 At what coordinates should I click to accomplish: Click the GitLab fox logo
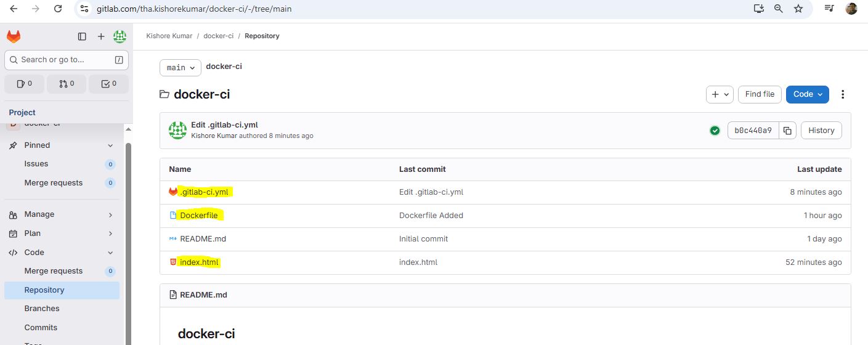tap(14, 36)
